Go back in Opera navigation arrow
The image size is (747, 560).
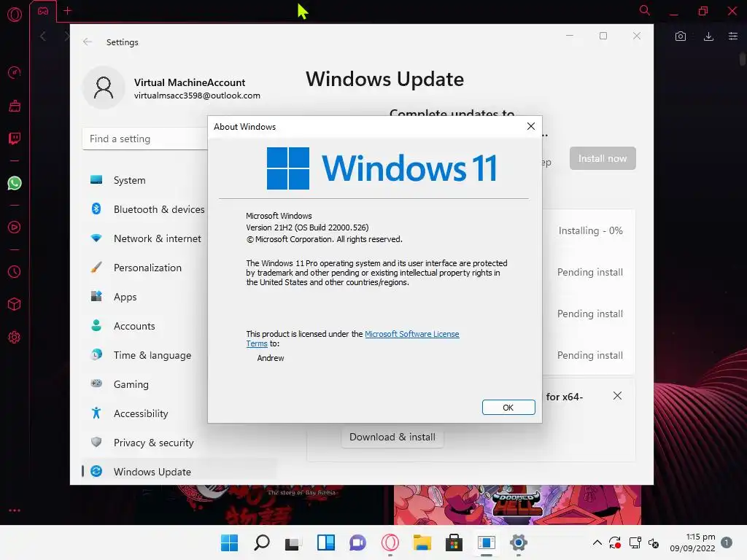point(43,36)
